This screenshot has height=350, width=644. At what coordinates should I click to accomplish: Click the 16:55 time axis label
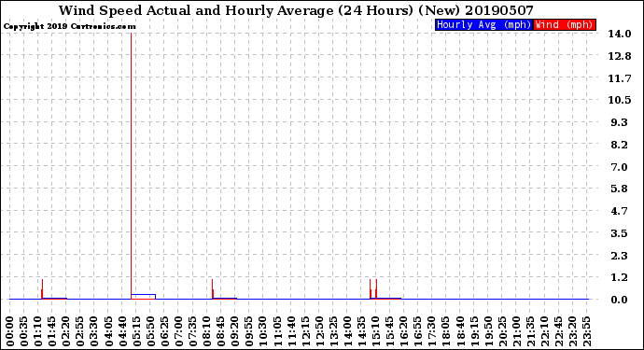418,331
